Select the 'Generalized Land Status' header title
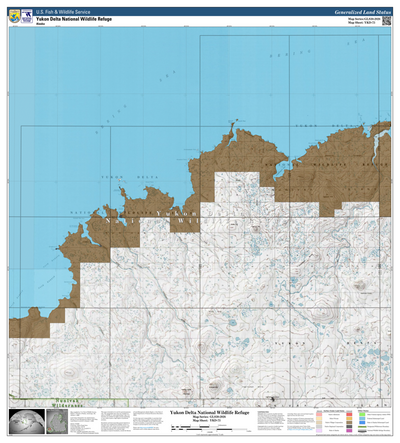 coord(362,12)
